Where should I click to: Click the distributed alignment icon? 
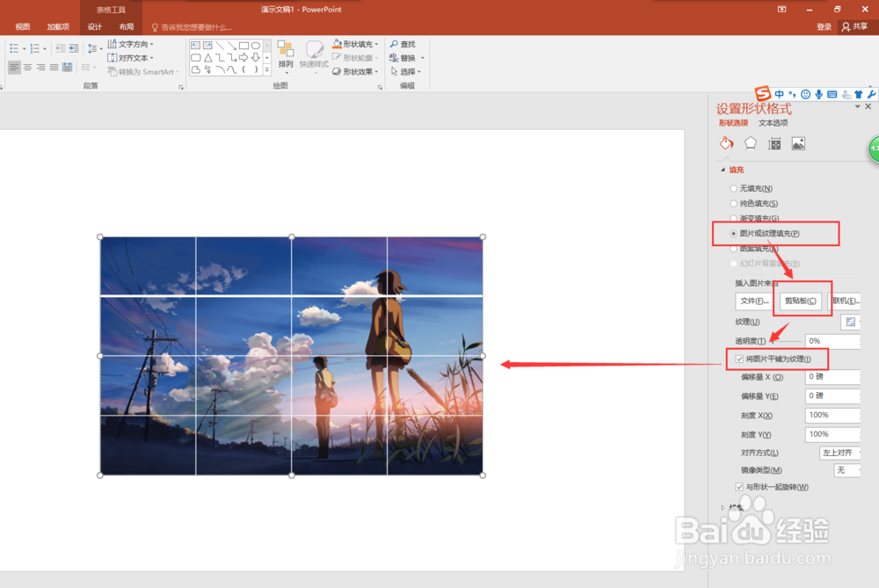68,68
